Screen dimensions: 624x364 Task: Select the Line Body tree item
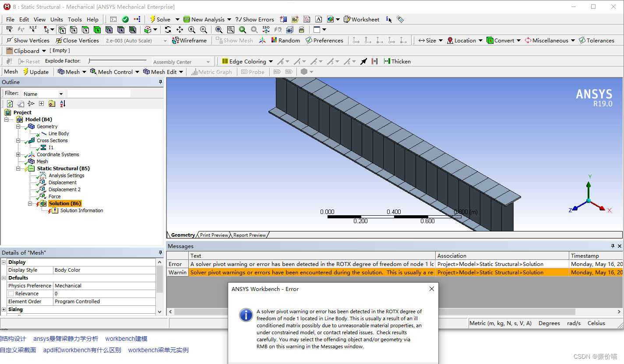click(59, 133)
